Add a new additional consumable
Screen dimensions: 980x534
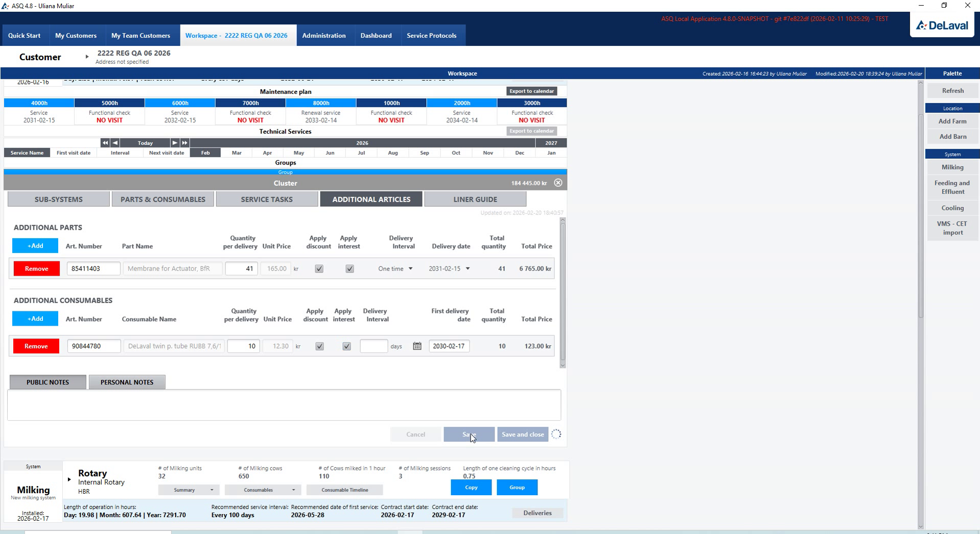click(x=35, y=319)
